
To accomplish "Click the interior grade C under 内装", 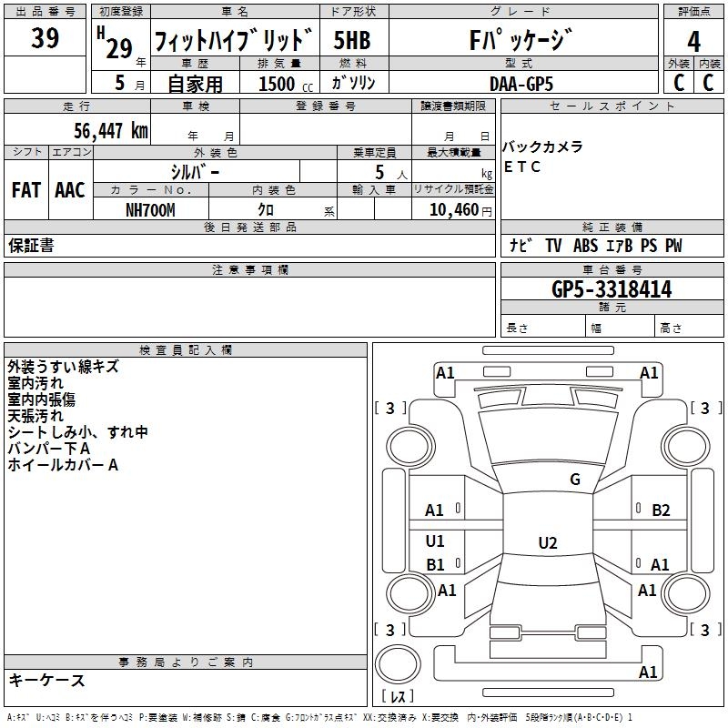I will 708,83.
